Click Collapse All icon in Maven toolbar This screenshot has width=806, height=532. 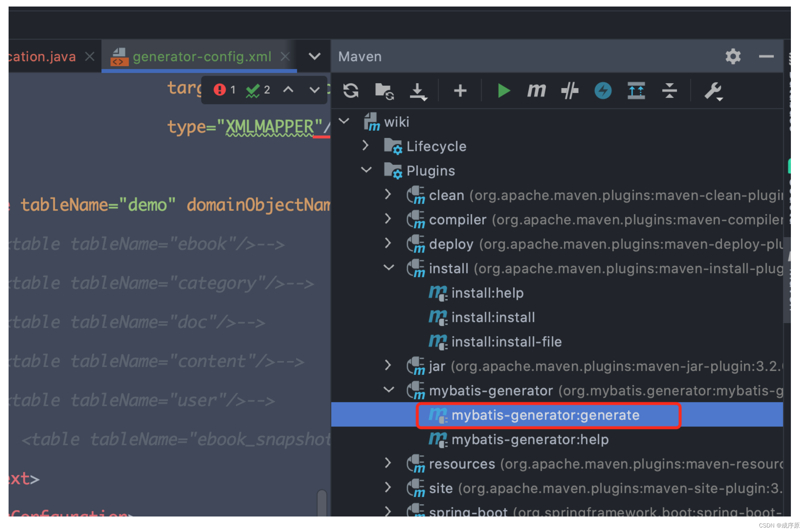click(x=669, y=91)
